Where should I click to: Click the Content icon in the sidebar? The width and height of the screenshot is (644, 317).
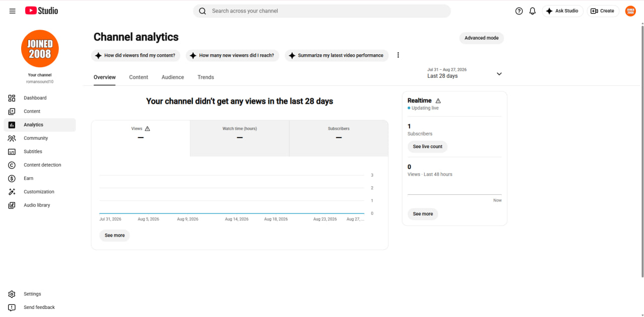point(12,112)
